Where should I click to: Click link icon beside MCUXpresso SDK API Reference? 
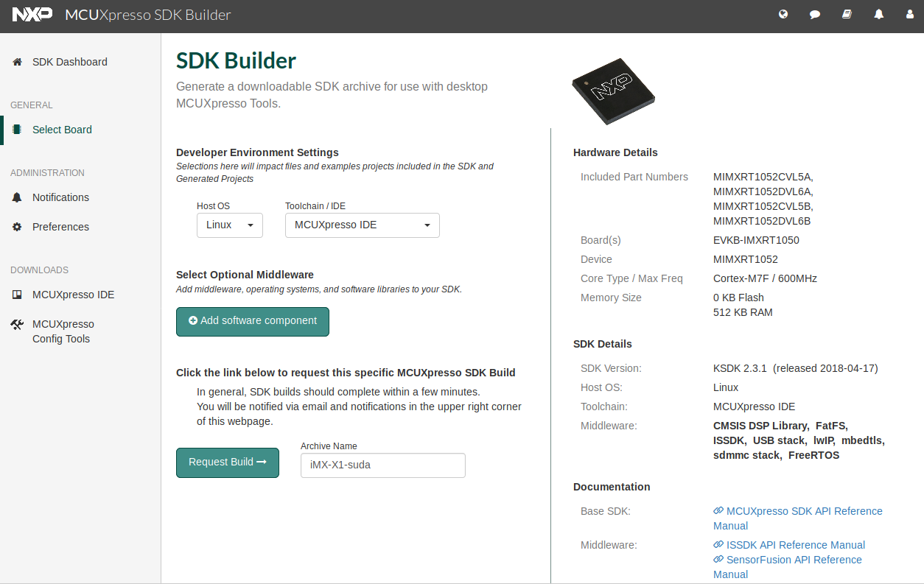[x=718, y=511]
